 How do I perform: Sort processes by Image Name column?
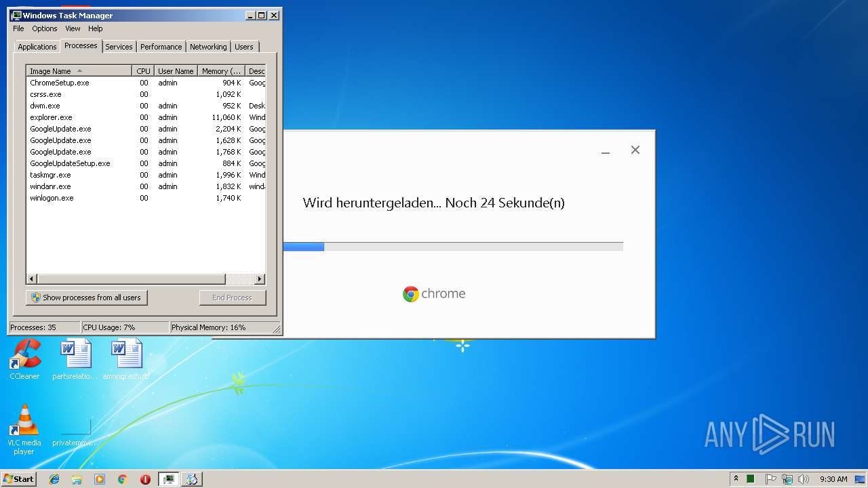(79, 70)
